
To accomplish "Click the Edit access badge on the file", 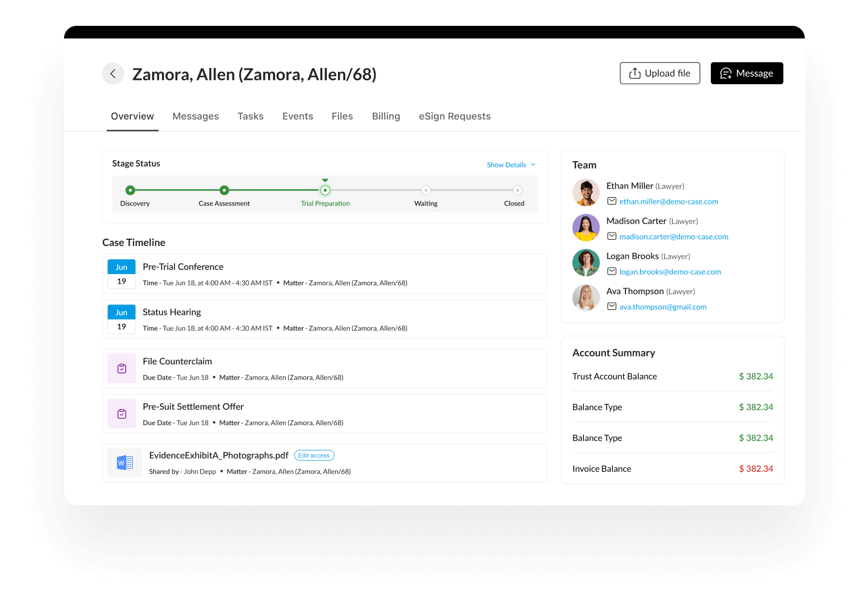I will pyautogui.click(x=314, y=455).
